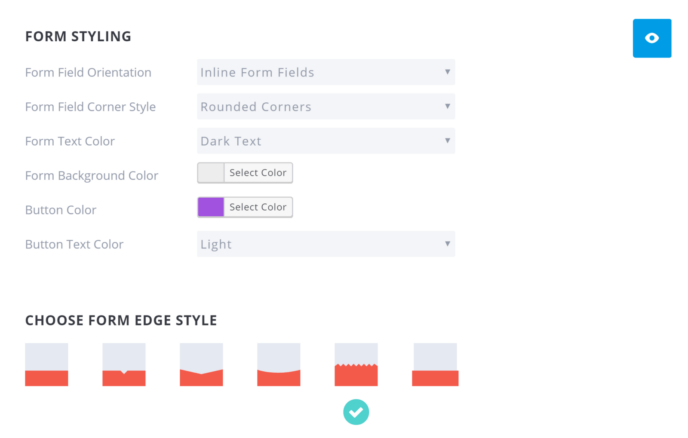Screen dimensions: 688x438
Task: Open the Dark Text color dropdown
Action: (x=326, y=141)
